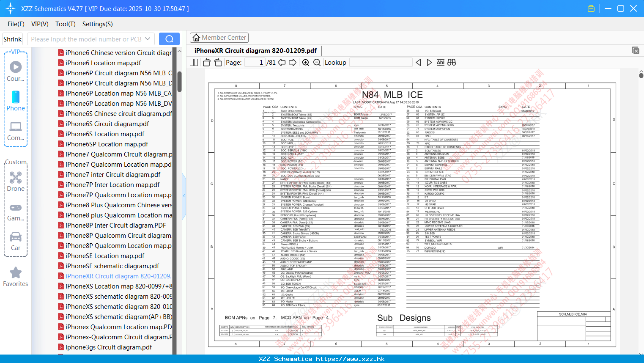The image size is (644, 363).
Task: Open the File(F) menu
Action: [x=16, y=24]
